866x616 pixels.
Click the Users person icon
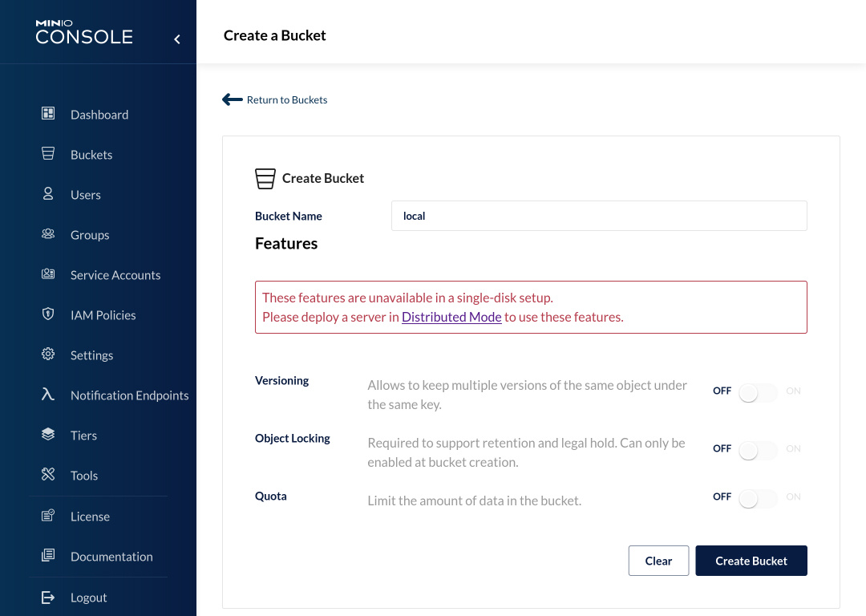(x=48, y=193)
